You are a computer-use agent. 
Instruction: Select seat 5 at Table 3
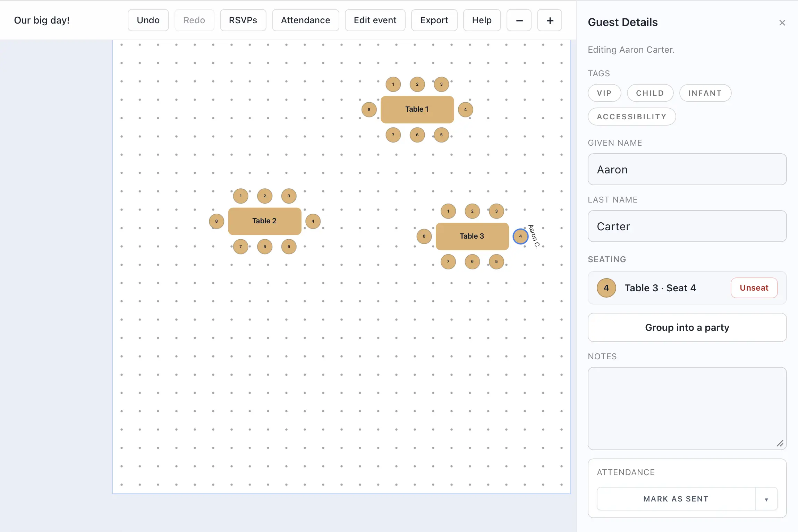tap(496, 262)
